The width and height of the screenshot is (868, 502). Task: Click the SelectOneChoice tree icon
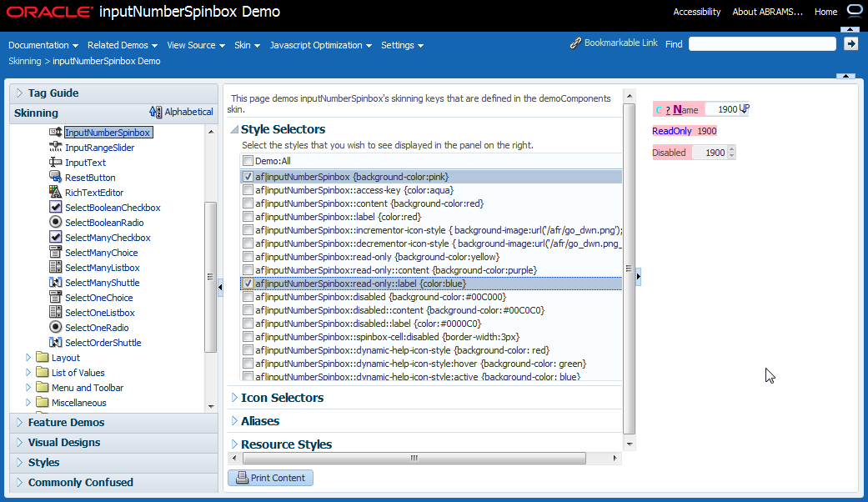point(55,297)
